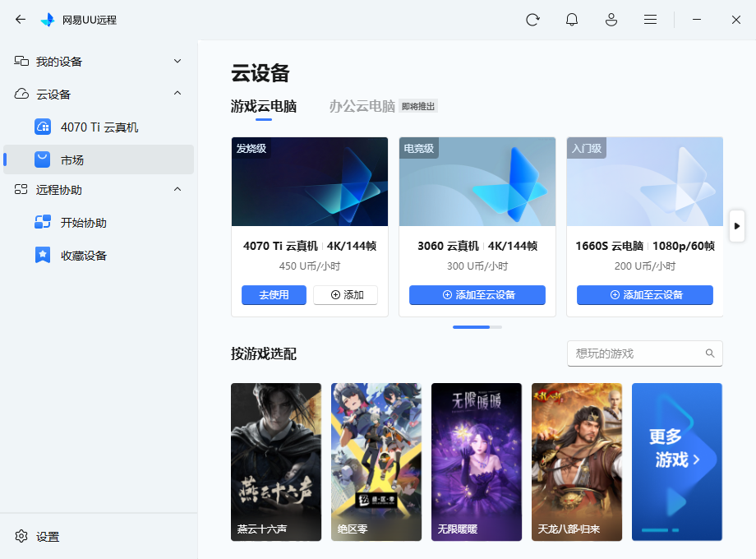Viewport: 756px width, 559px height.
Task: Close the 网易UU远程 window
Action: pos(735,20)
